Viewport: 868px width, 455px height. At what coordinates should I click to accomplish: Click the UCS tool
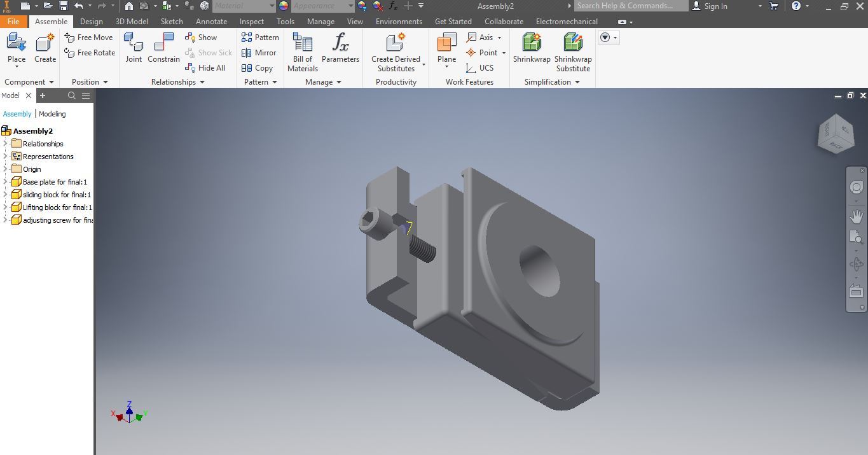[x=479, y=68]
